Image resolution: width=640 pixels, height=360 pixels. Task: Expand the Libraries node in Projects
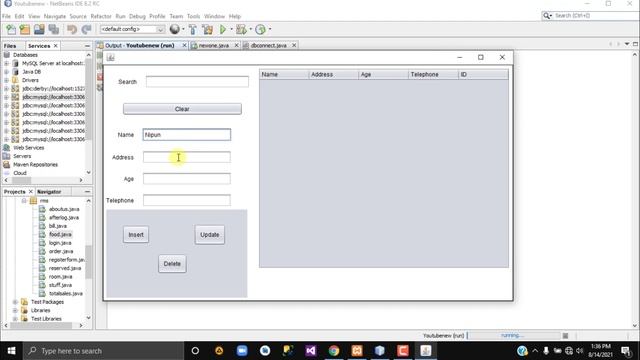(15, 310)
